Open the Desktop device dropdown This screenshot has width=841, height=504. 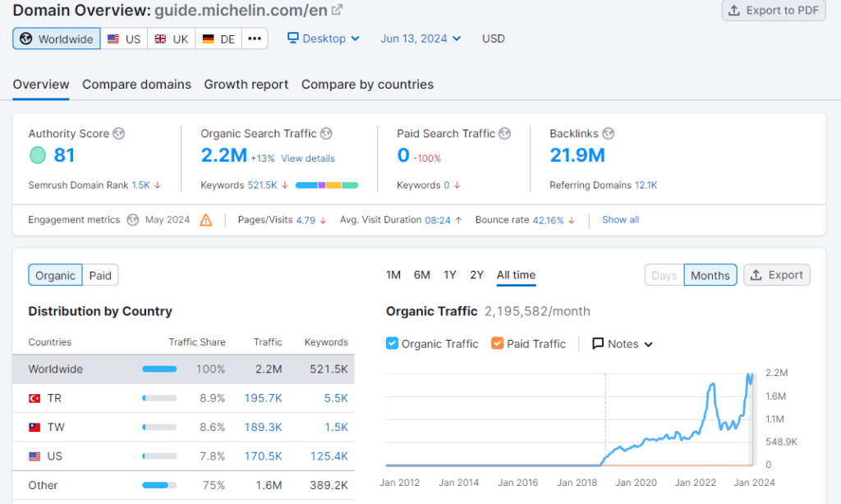[324, 39]
